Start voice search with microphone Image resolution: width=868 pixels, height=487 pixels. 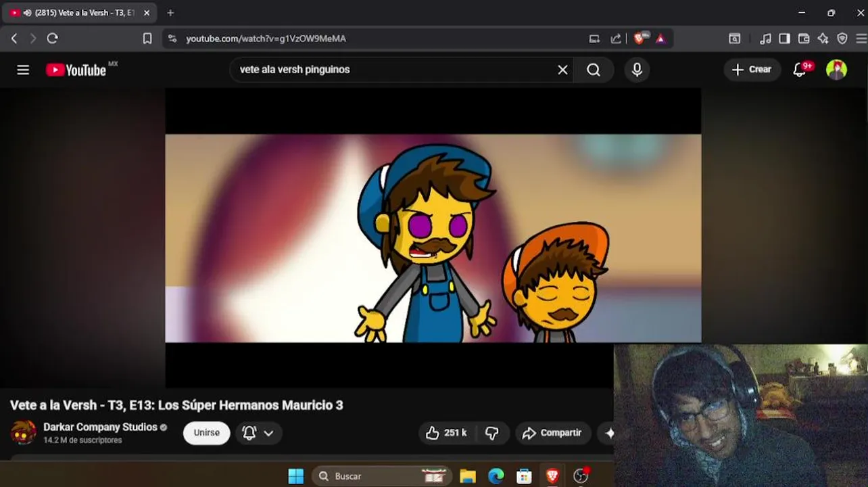tap(637, 70)
